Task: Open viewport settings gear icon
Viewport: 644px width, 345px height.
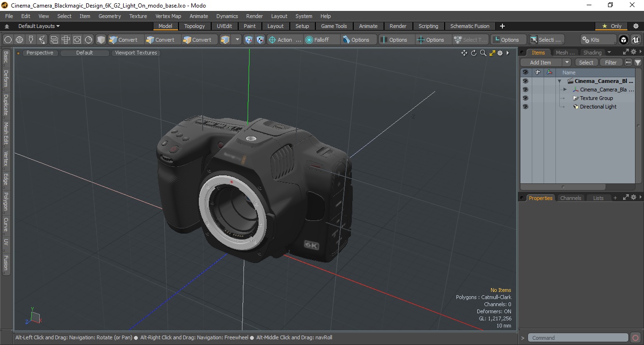Action: click(500, 53)
